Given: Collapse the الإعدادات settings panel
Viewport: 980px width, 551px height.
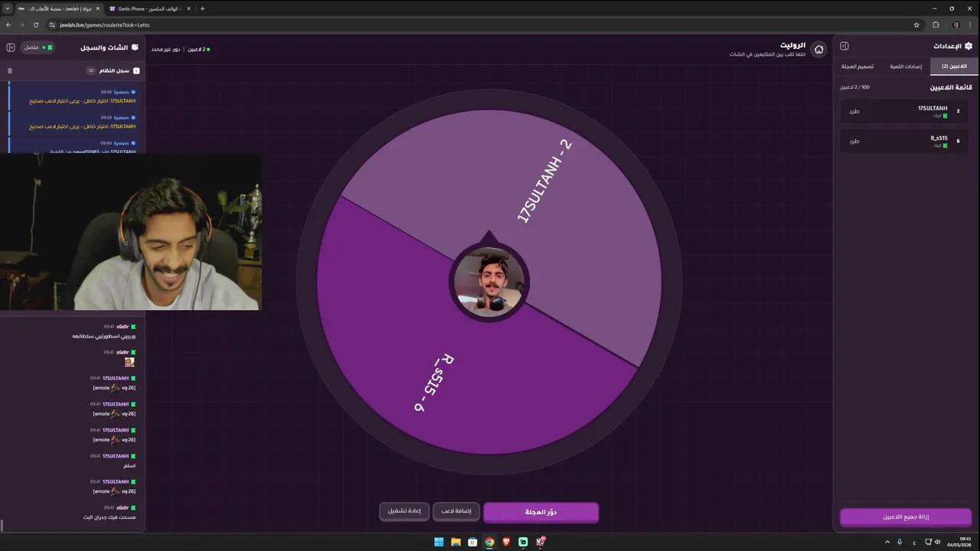Looking at the screenshot, I should (x=844, y=47).
